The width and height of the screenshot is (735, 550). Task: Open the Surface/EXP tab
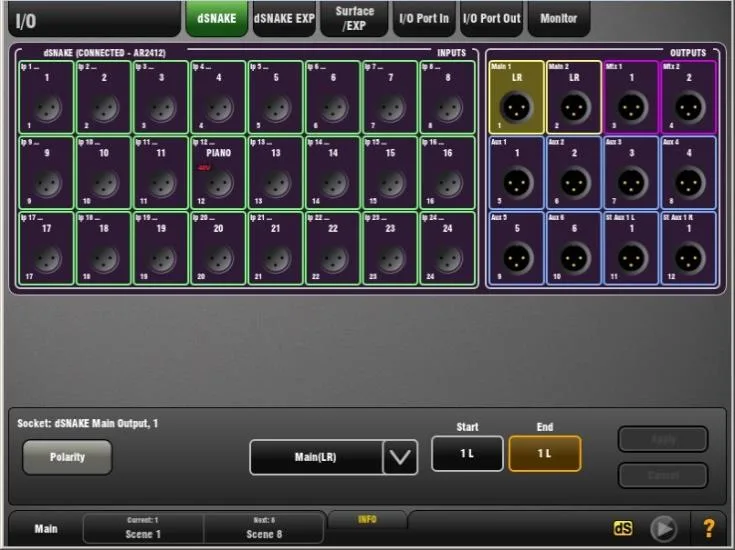click(x=354, y=19)
